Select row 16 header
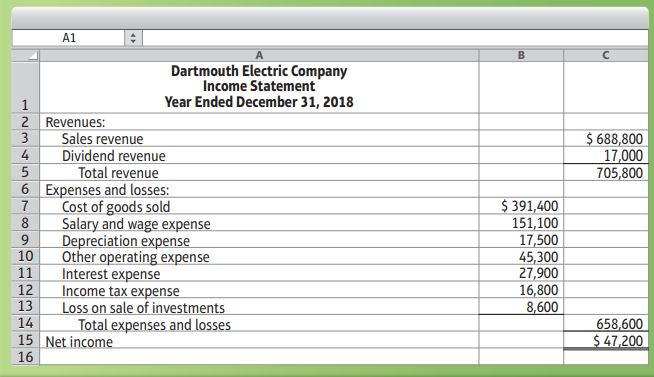 click(x=25, y=357)
